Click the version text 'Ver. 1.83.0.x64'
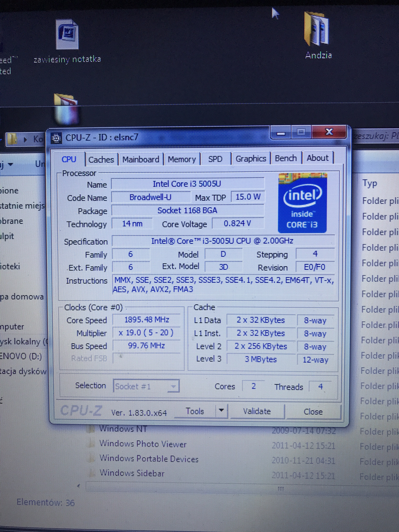Screen dimensions: 399x532 pos(139,413)
